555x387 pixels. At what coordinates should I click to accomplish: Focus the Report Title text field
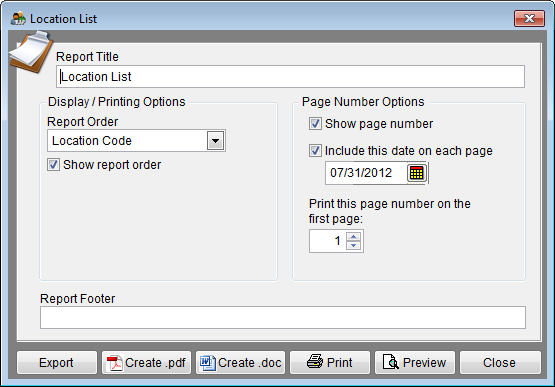point(290,76)
